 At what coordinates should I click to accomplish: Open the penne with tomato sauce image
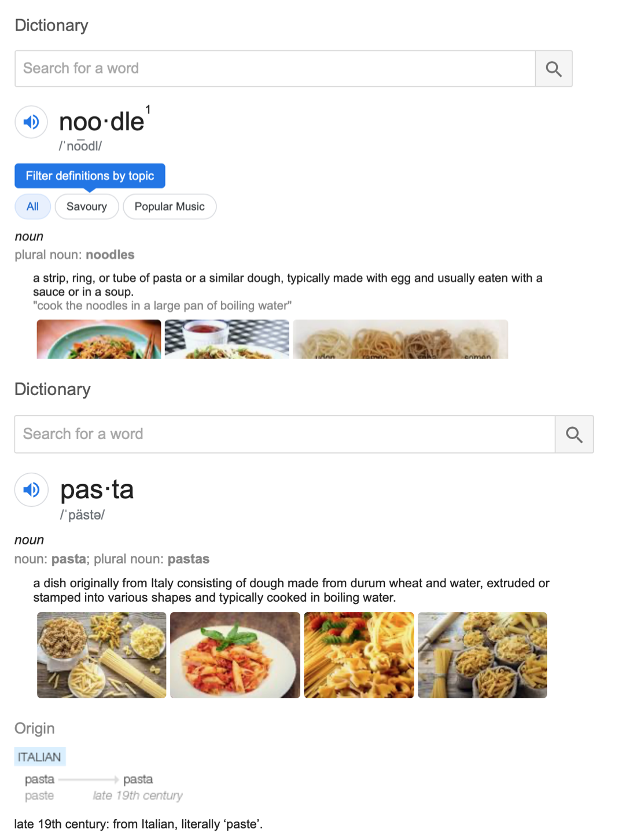(x=235, y=655)
